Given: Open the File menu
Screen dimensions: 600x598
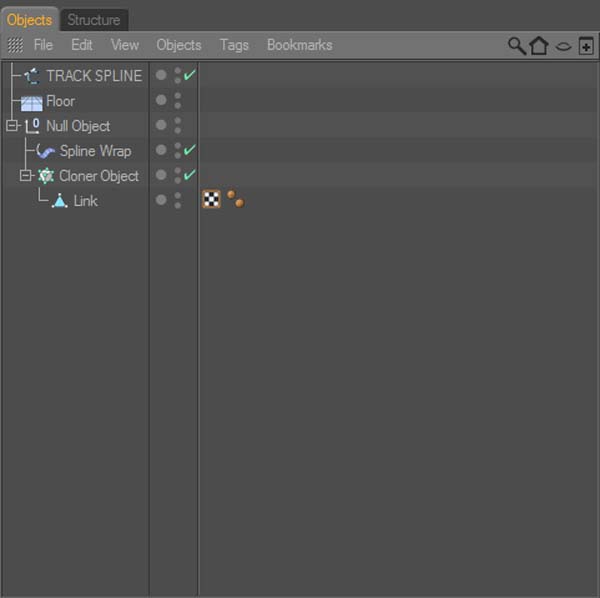Looking at the screenshot, I should point(43,45).
